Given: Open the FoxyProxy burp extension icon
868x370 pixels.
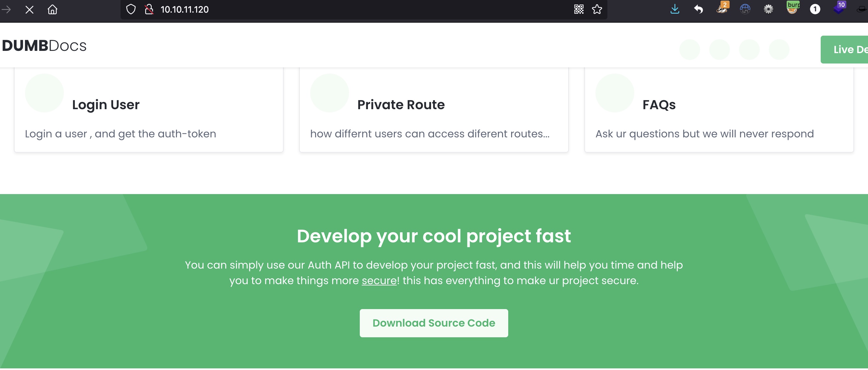Looking at the screenshot, I should click(x=792, y=8).
